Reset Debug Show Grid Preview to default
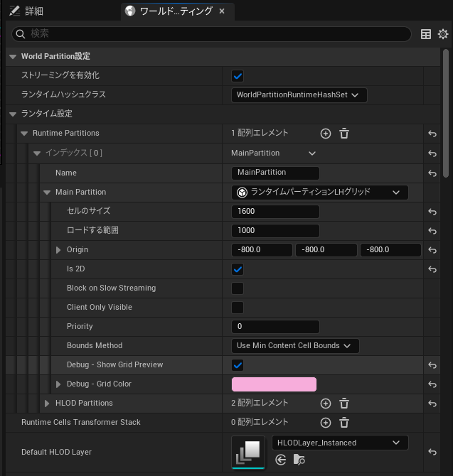 point(432,365)
